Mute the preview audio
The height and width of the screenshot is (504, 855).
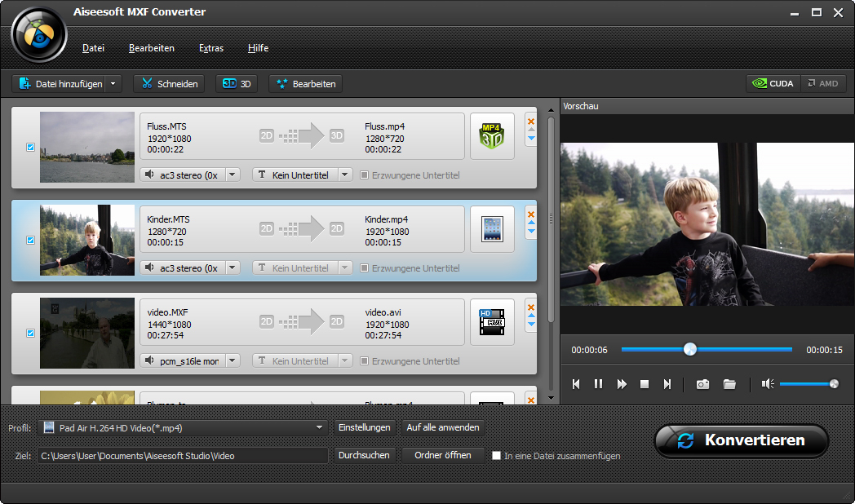(768, 384)
